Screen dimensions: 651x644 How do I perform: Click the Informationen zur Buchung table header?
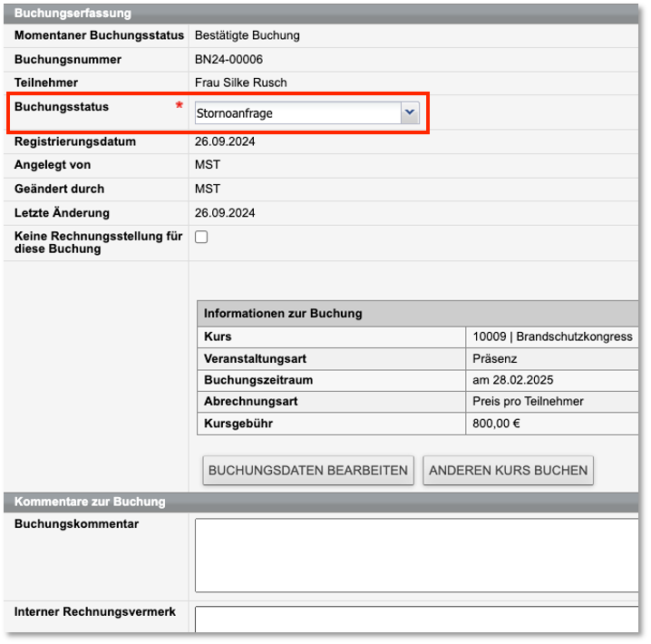click(x=283, y=314)
